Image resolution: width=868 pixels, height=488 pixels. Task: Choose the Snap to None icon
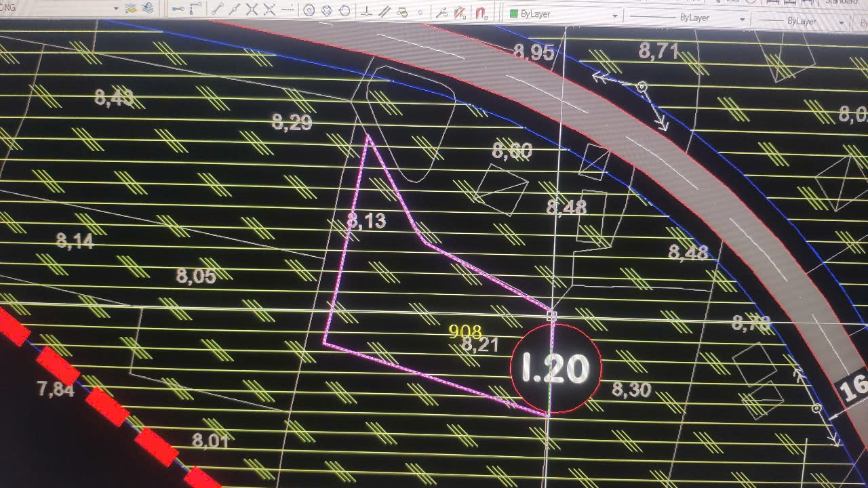[460, 13]
